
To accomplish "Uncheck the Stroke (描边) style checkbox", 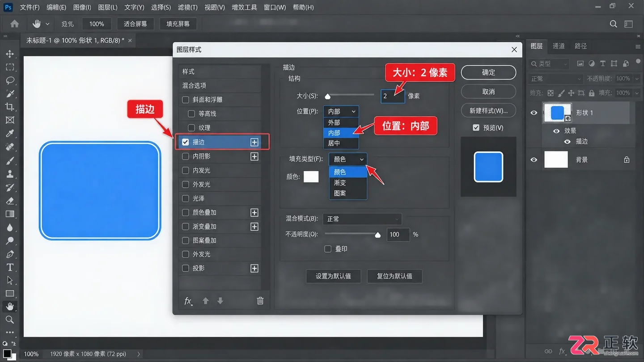I will tap(186, 142).
